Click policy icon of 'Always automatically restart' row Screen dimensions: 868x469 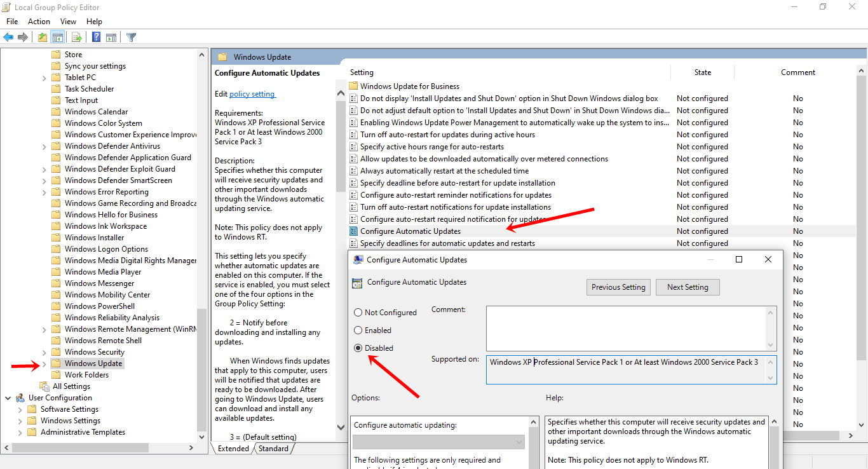click(354, 171)
